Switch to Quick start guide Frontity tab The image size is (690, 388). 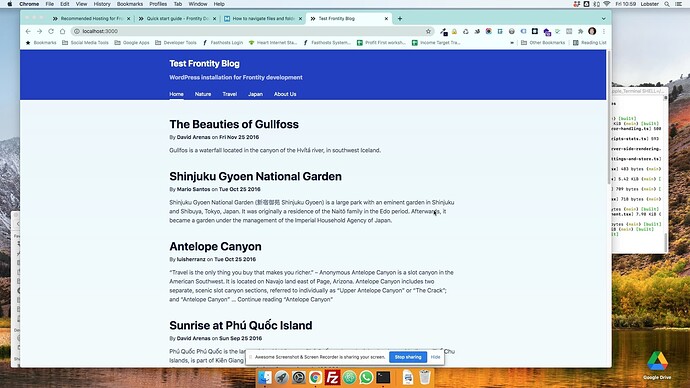[177, 18]
